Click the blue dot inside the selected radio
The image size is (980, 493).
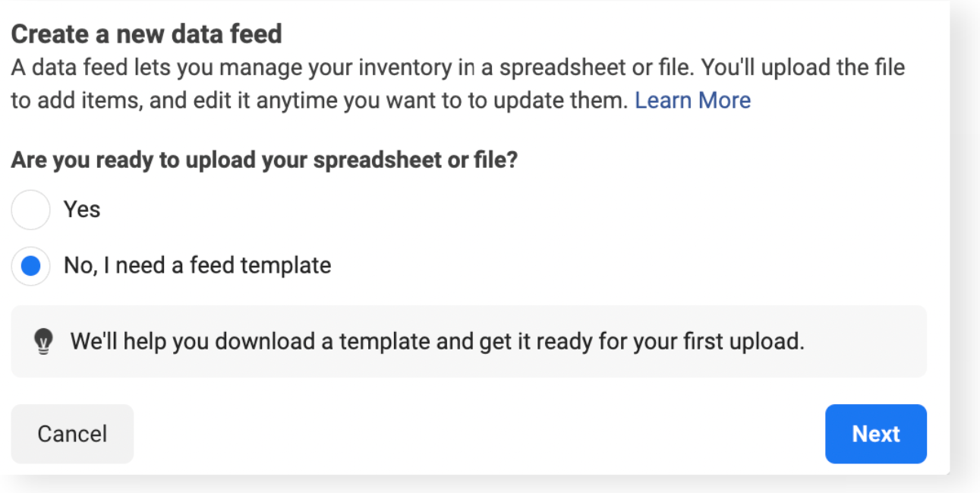30,267
